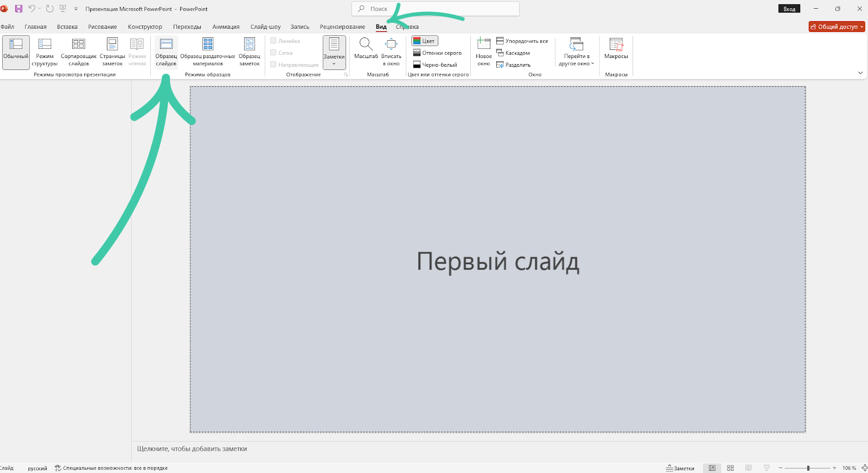Collapse the ribbon with the chevron
Image resolution: width=868 pixels, height=473 pixels.
(x=860, y=73)
